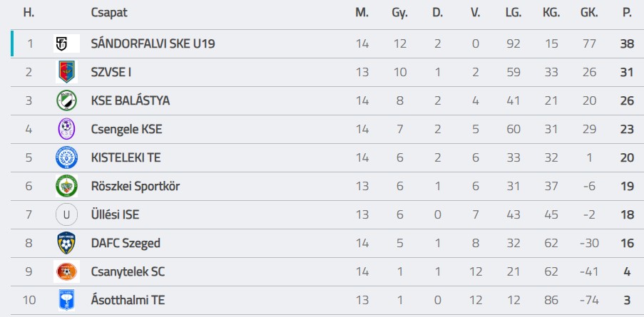Open the DAFC Szeged team name link
The height and width of the screenshot is (317, 644).
pyautogui.click(x=126, y=243)
